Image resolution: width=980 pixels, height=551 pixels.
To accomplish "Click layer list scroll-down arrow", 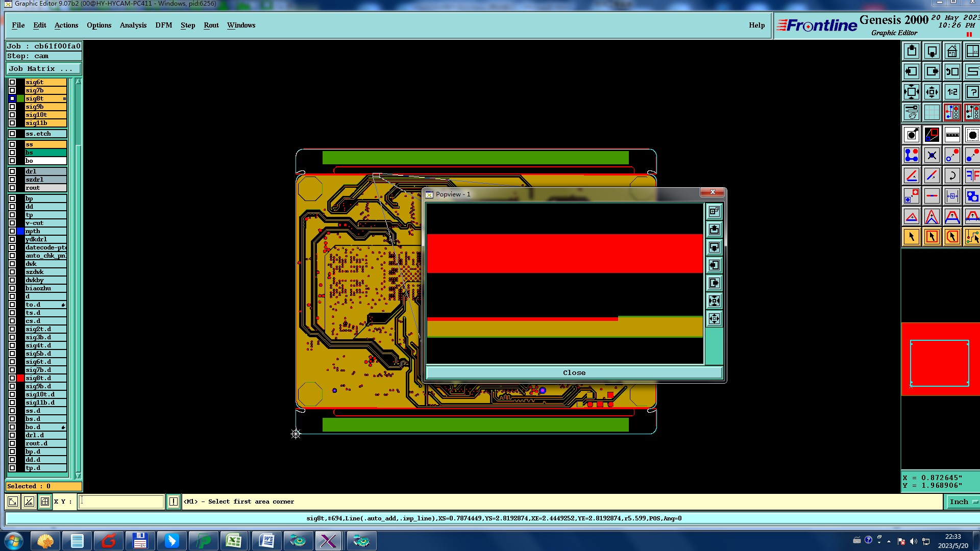I will 78,475.
